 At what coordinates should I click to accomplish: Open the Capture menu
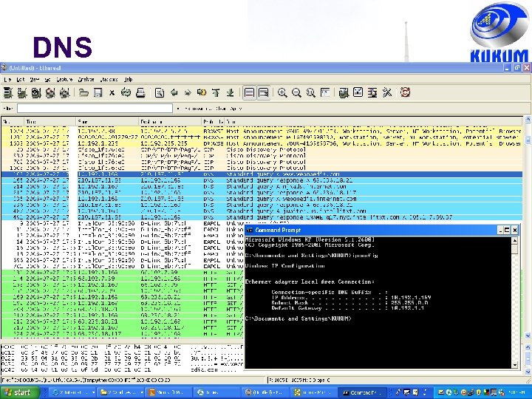tap(64, 79)
